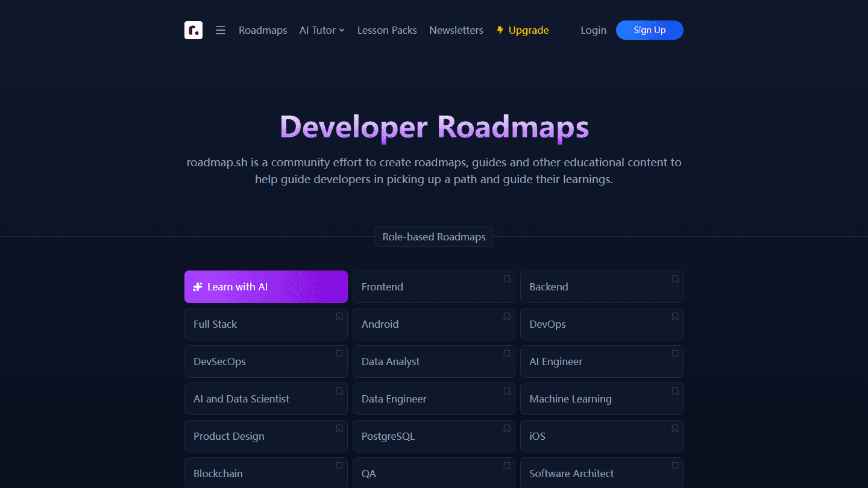This screenshot has height=488, width=868.
Task: Select the Data Analyst roadmap
Action: point(434,361)
